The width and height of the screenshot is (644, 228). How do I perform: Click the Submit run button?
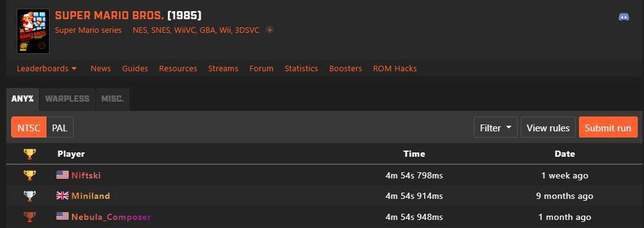608,128
